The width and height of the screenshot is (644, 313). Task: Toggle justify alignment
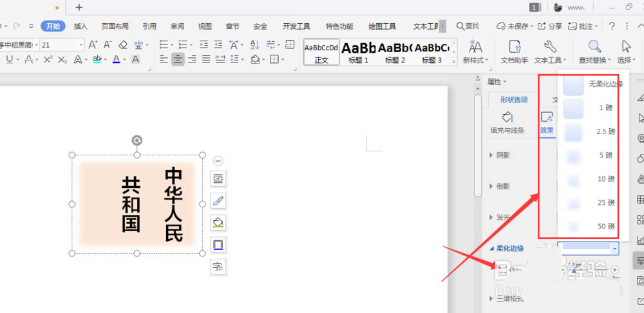[206, 59]
